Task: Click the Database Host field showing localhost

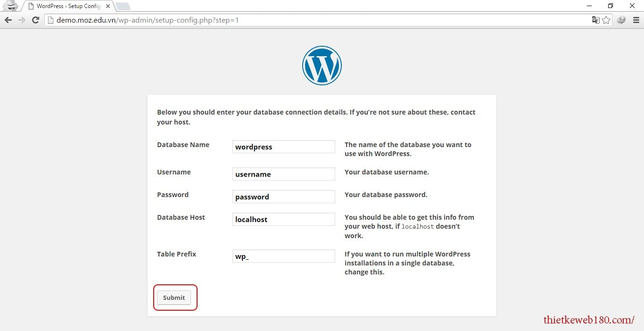Action: (x=283, y=219)
